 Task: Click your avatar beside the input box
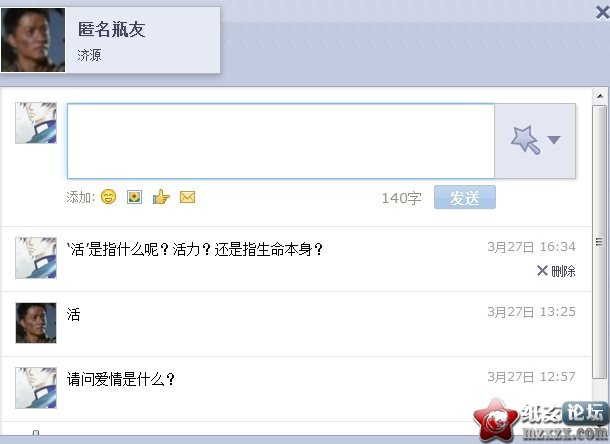(36, 123)
